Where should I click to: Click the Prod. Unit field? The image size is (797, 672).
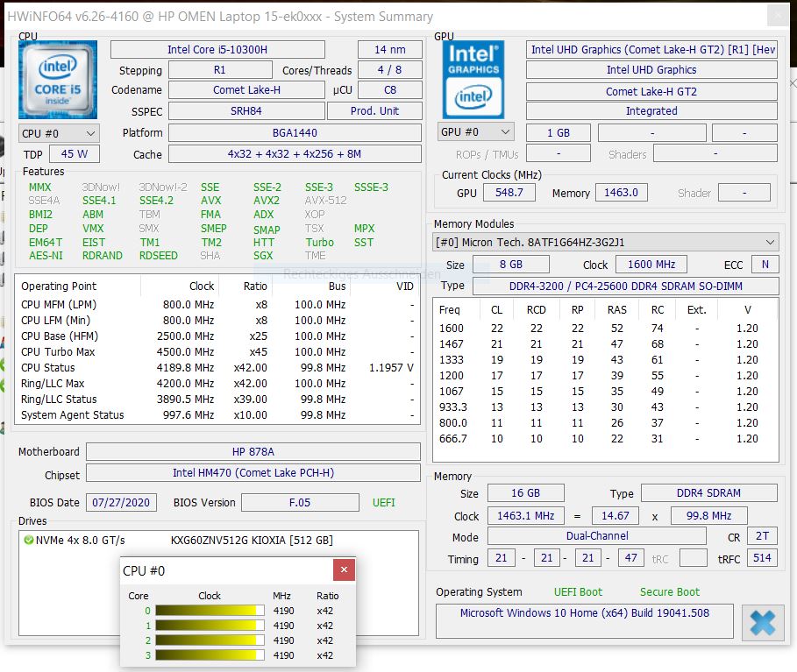(x=374, y=110)
